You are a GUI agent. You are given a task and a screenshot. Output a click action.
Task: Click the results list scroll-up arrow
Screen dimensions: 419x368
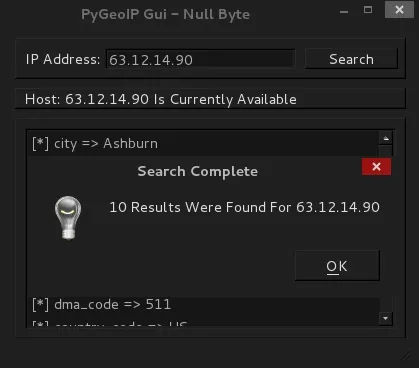pos(386,138)
